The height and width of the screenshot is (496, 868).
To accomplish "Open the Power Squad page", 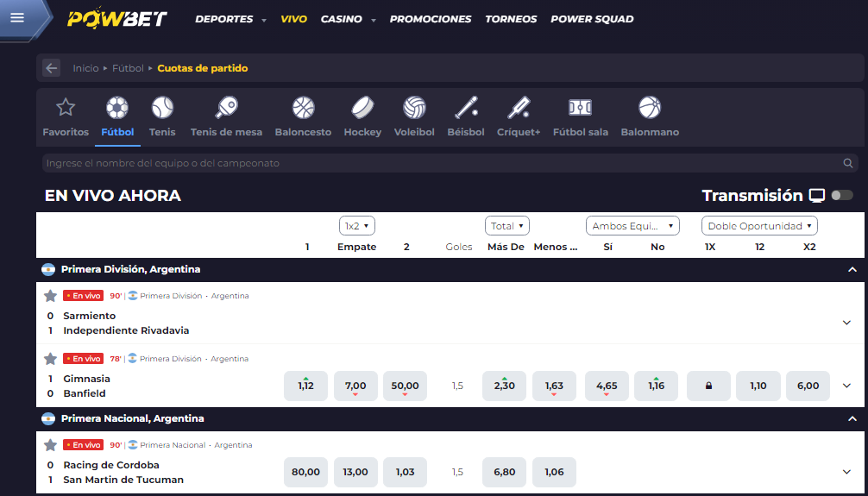I will point(592,19).
